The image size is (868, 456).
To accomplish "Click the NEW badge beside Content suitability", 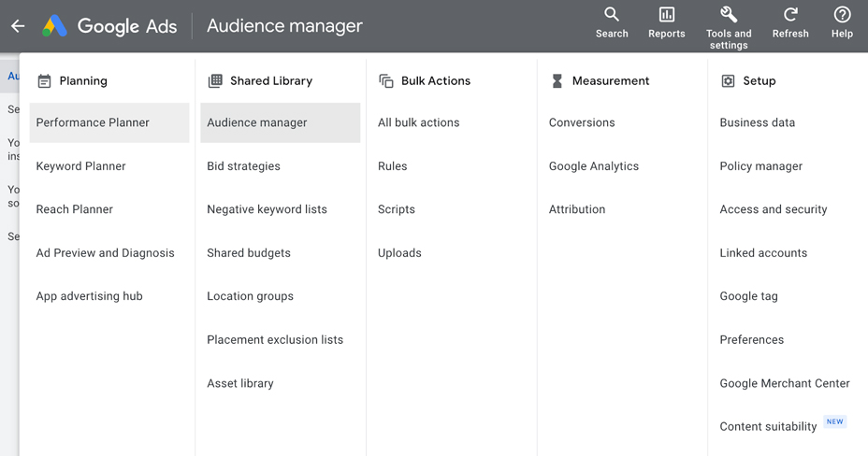I will click(834, 421).
